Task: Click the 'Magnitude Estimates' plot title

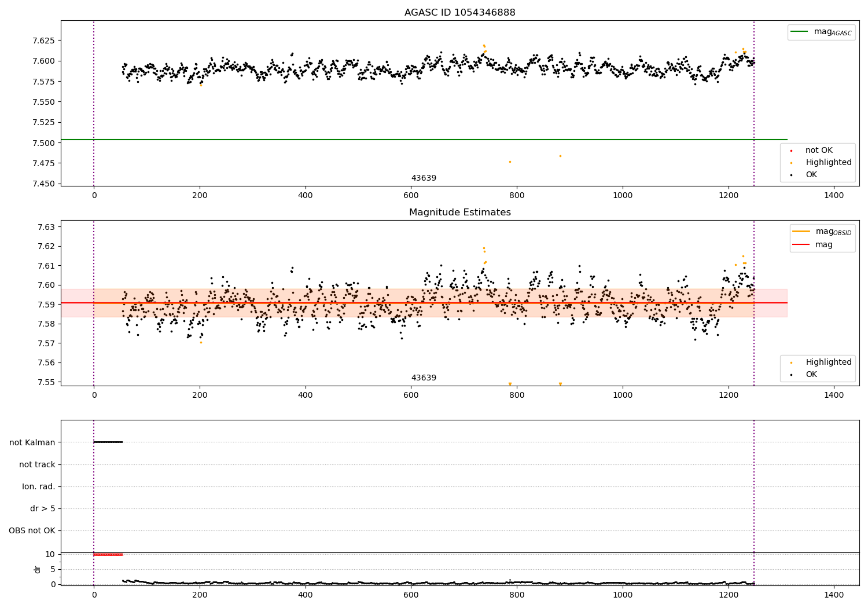Action: [459, 213]
